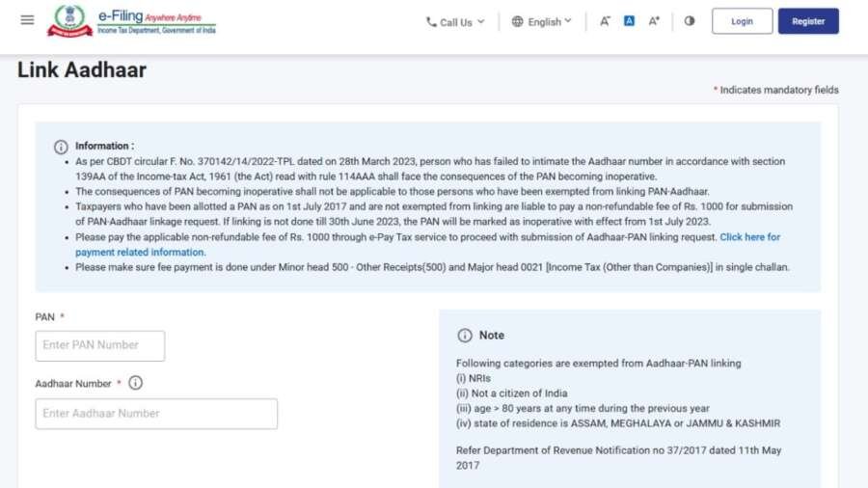This screenshot has height=488, width=868.
Task: Click the CBDT circular information bullet
Action: point(430,169)
